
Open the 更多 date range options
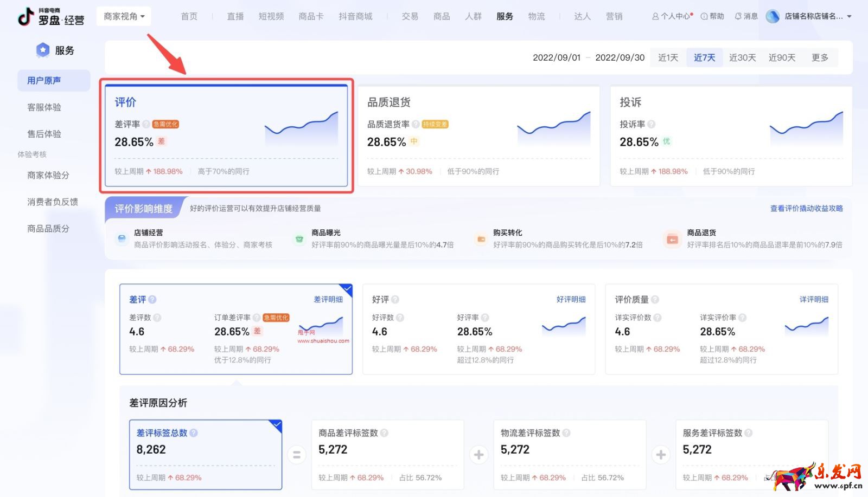pos(820,57)
